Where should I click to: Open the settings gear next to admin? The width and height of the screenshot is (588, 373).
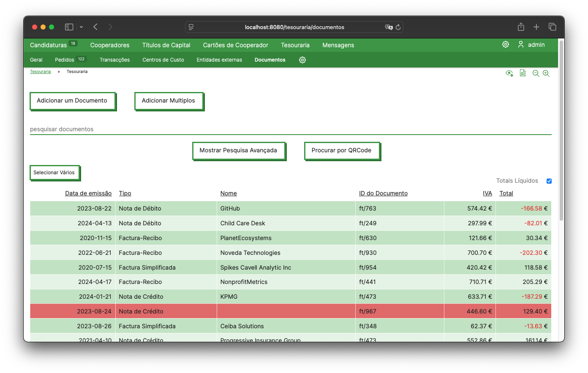tap(505, 45)
